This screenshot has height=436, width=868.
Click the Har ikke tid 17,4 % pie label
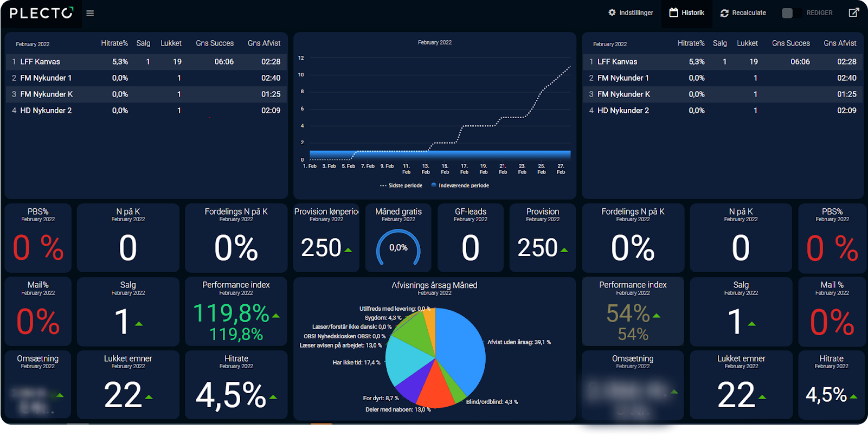tap(356, 362)
